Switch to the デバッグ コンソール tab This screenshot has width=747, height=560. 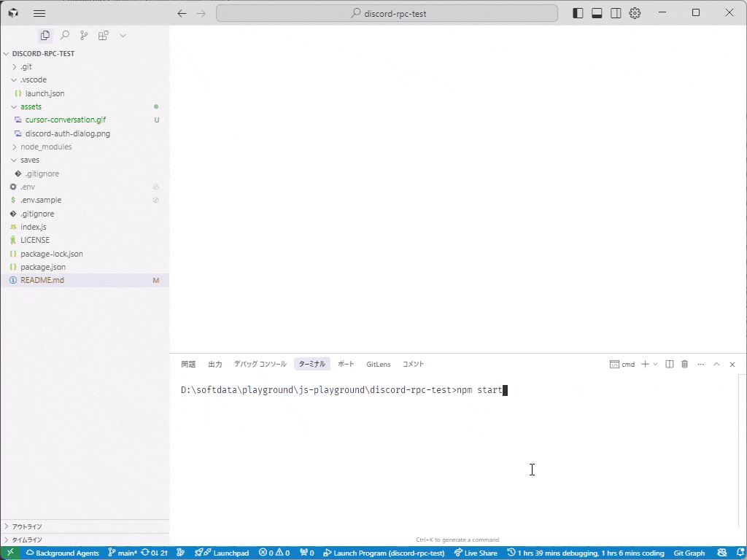(260, 364)
